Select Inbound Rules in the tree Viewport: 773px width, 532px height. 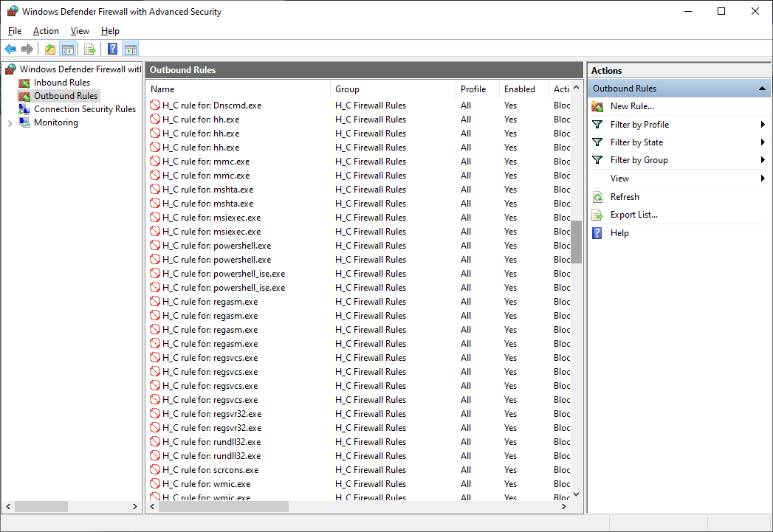point(62,83)
